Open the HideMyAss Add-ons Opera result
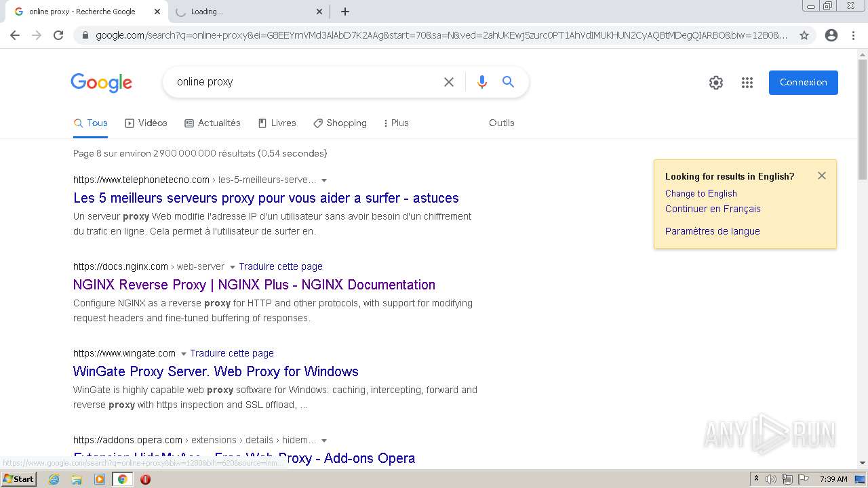 [x=244, y=458]
